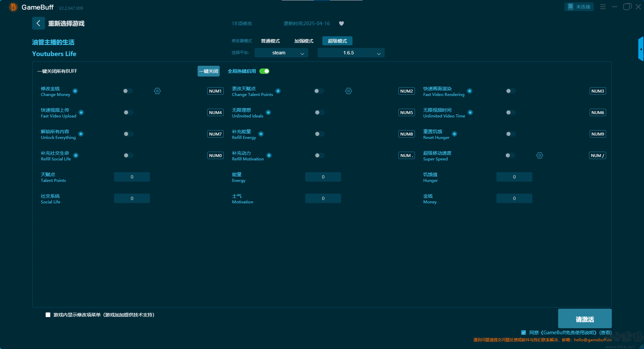Open Change Money settings gear
Image resolution: width=644 pixels, height=349 pixels.
(x=157, y=91)
